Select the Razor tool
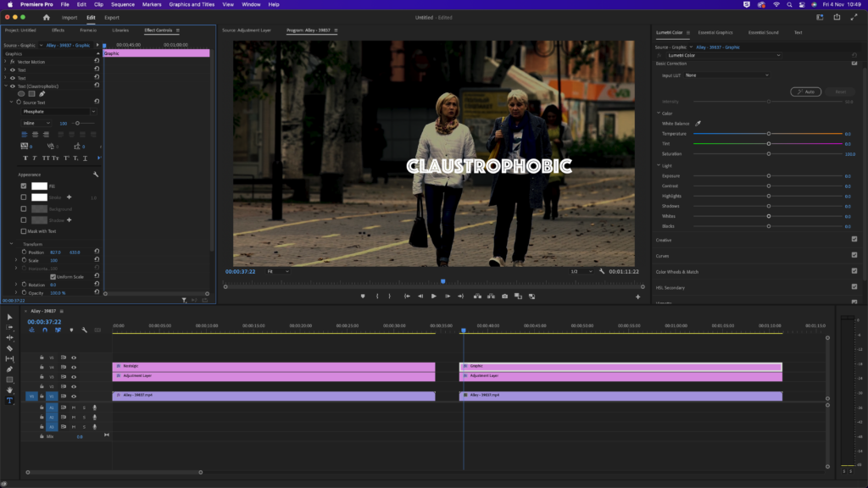This screenshot has width=868, height=488. pyautogui.click(x=9, y=348)
